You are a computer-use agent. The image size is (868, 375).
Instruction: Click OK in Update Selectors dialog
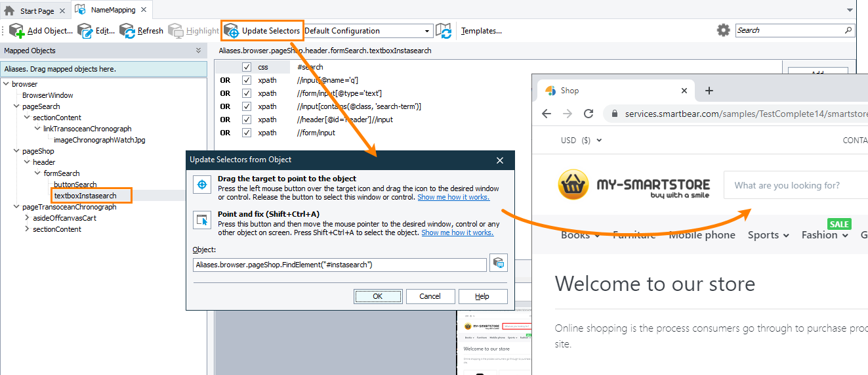(x=378, y=296)
